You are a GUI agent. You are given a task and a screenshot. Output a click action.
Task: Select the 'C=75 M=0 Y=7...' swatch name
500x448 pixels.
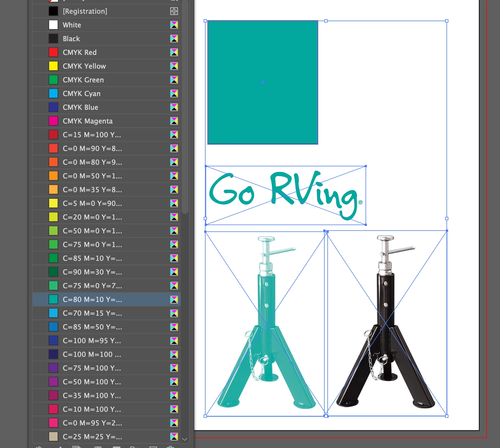coord(92,286)
